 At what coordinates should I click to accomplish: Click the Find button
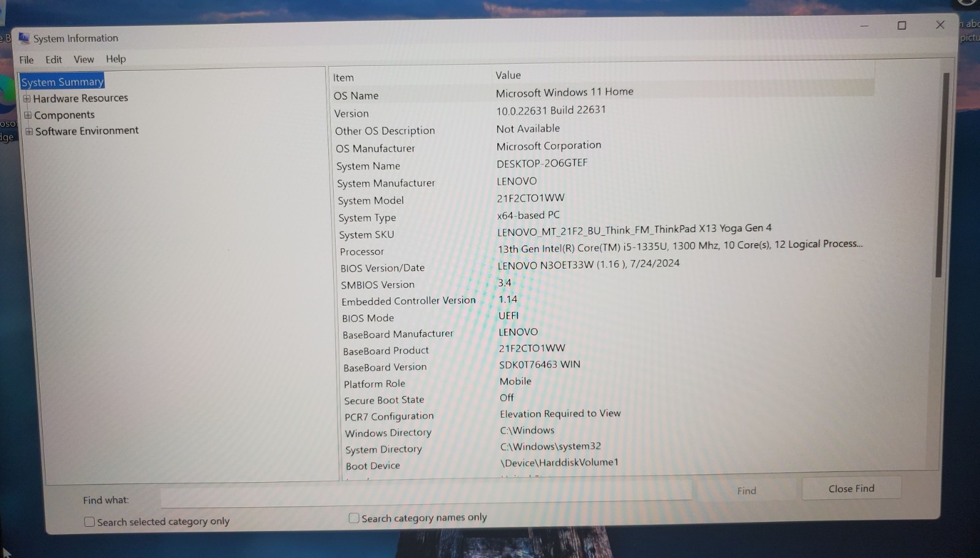[x=747, y=491]
